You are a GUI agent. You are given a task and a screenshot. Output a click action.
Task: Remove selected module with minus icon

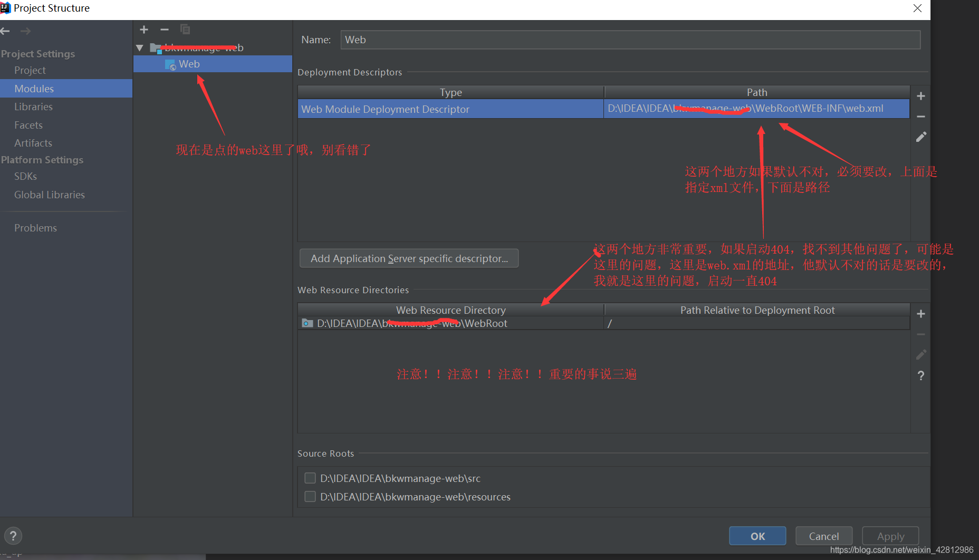[165, 30]
